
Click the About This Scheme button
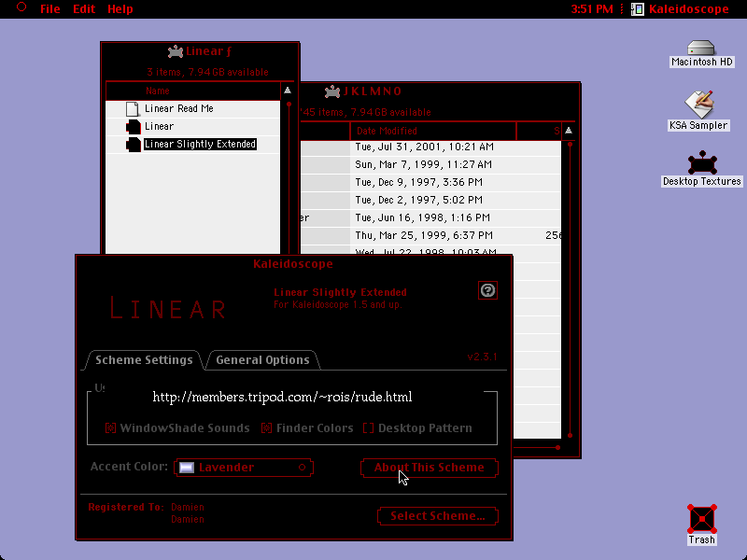pyautogui.click(x=430, y=468)
